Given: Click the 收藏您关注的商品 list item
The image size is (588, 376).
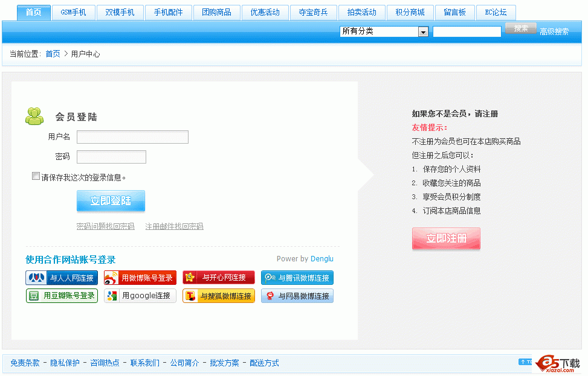Looking at the screenshot, I should click(x=451, y=183).
